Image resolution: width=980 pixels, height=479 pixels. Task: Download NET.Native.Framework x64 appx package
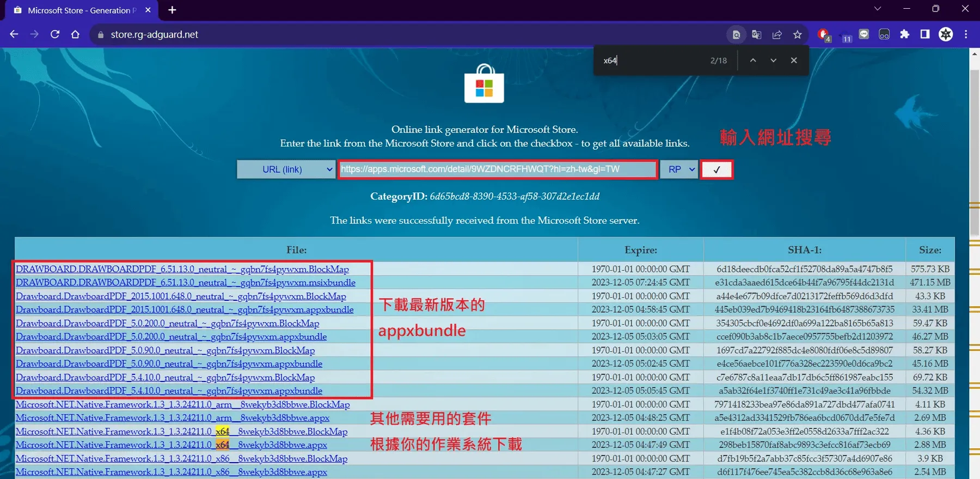(171, 445)
